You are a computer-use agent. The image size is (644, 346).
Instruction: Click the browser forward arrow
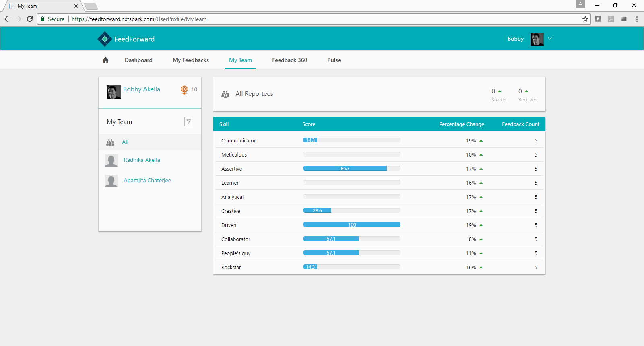point(19,19)
